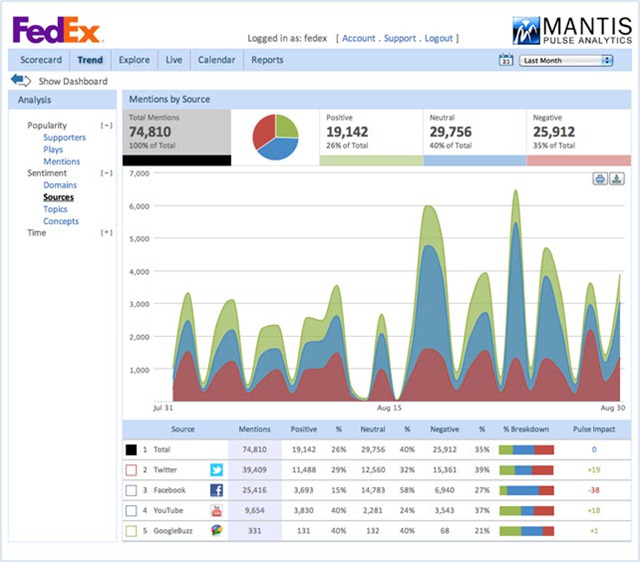Collapse the Sentiment section
The image size is (640, 562).
pyautogui.click(x=107, y=173)
